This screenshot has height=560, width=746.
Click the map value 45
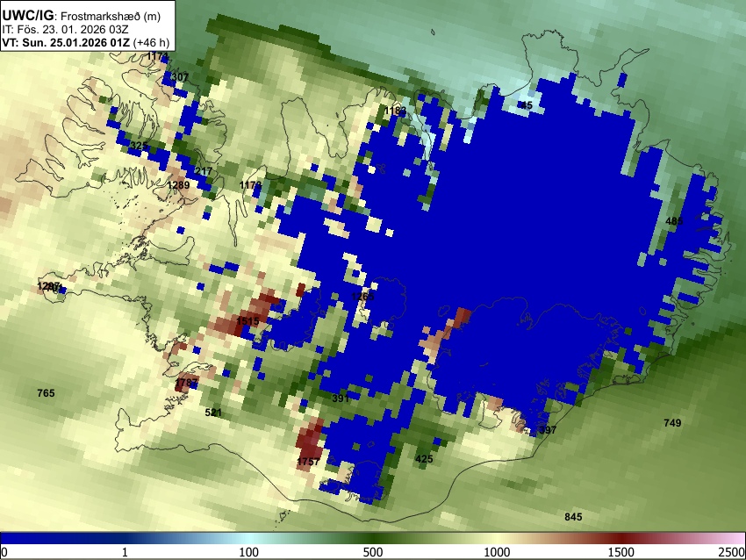[527, 105]
